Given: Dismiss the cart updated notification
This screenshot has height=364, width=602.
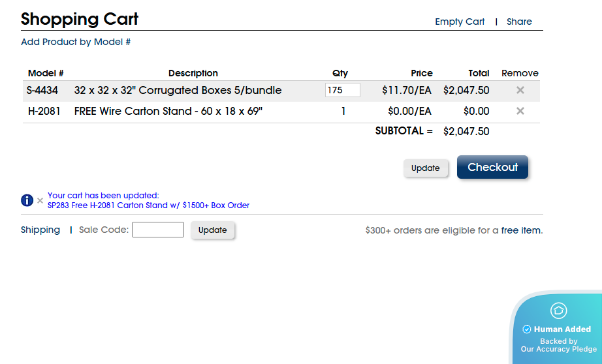Looking at the screenshot, I should (x=40, y=200).
